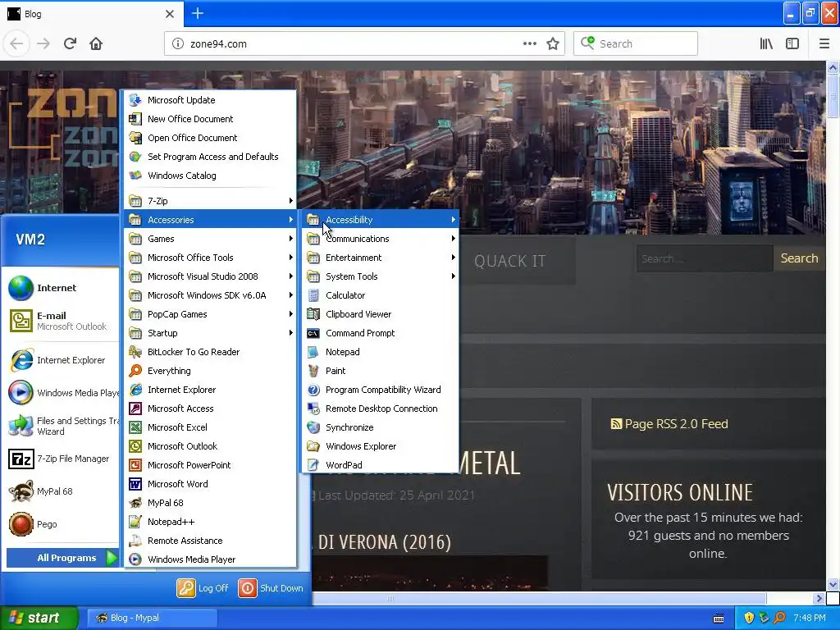Viewport: 840px width, 630px height.
Task: Open 7-Zip File Manager in start list
Action: (x=62, y=459)
